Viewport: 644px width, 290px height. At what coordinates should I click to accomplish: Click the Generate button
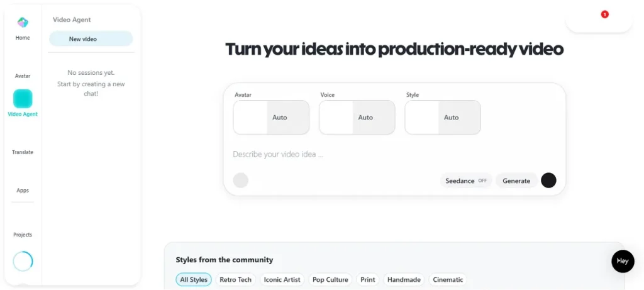pyautogui.click(x=516, y=181)
